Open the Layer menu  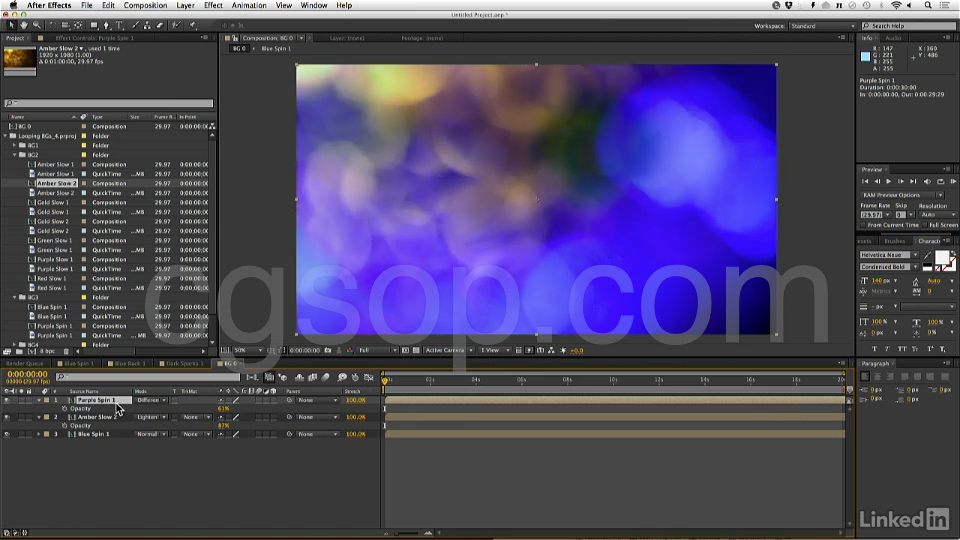pos(186,6)
